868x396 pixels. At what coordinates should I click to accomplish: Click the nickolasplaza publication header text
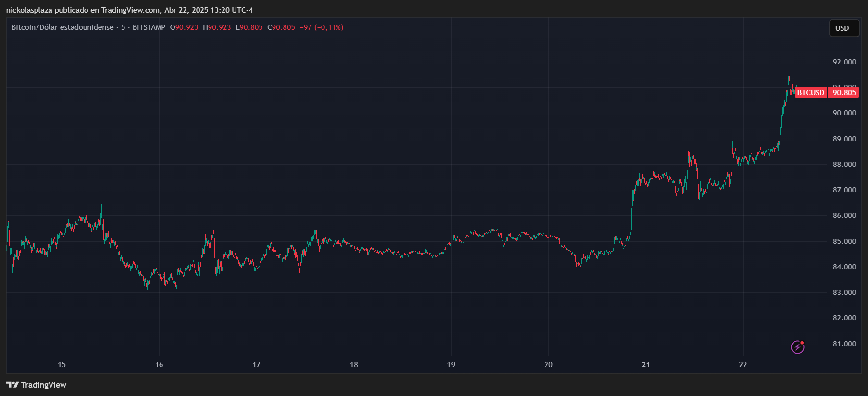[129, 10]
